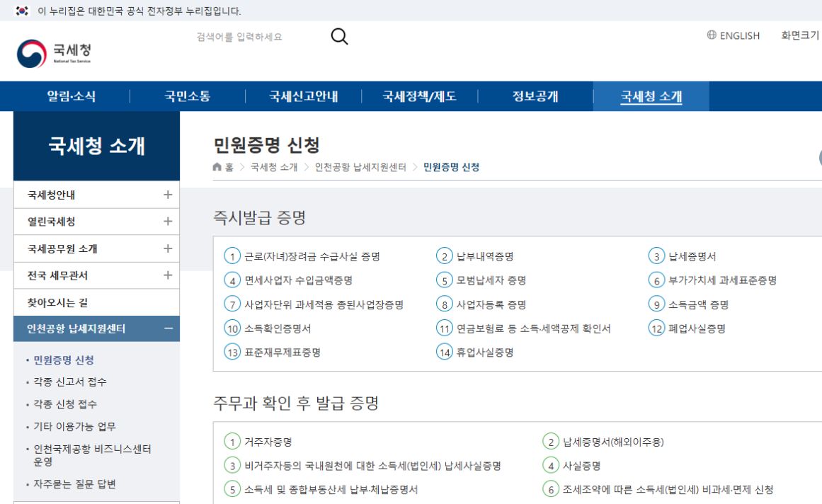The width and height of the screenshot is (822, 504).
Task: Select 민원증명 신청 in the sidebar
Action: click(x=64, y=360)
